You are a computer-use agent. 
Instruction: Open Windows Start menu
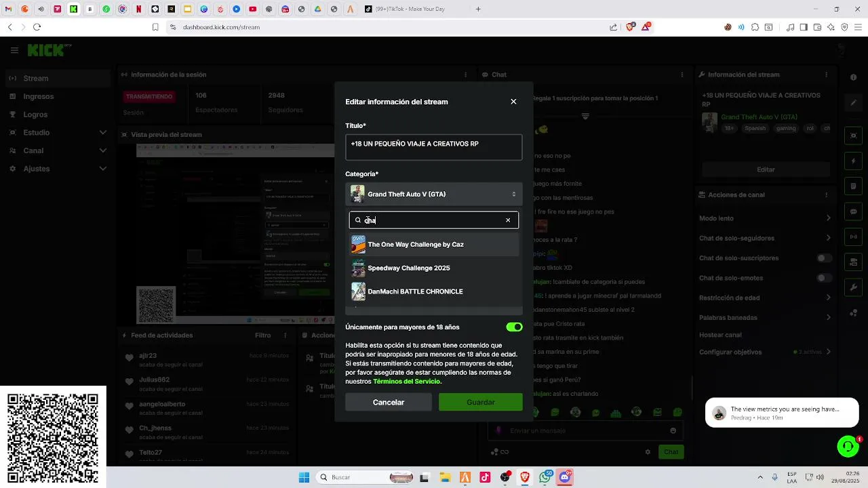pyautogui.click(x=304, y=477)
